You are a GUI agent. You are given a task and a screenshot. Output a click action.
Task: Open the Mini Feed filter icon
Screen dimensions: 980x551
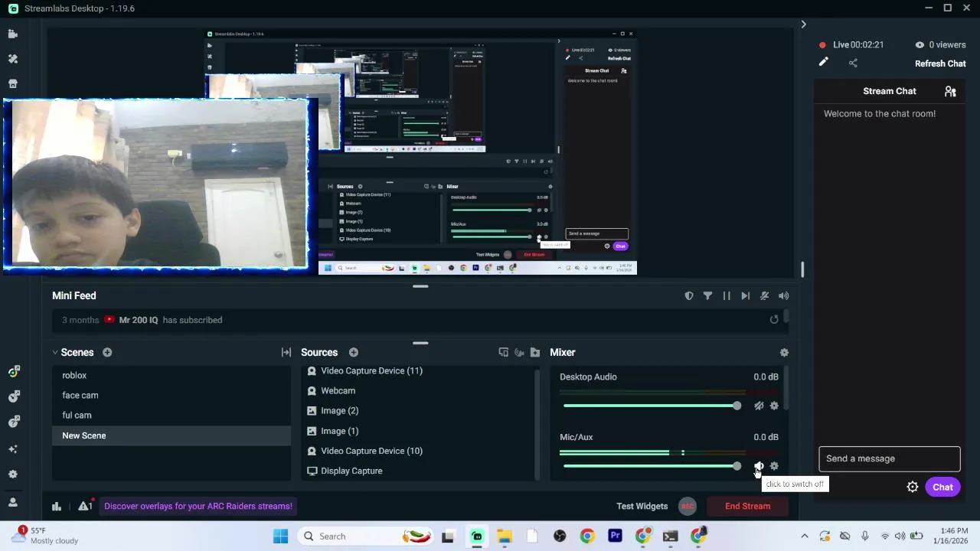click(x=707, y=295)
